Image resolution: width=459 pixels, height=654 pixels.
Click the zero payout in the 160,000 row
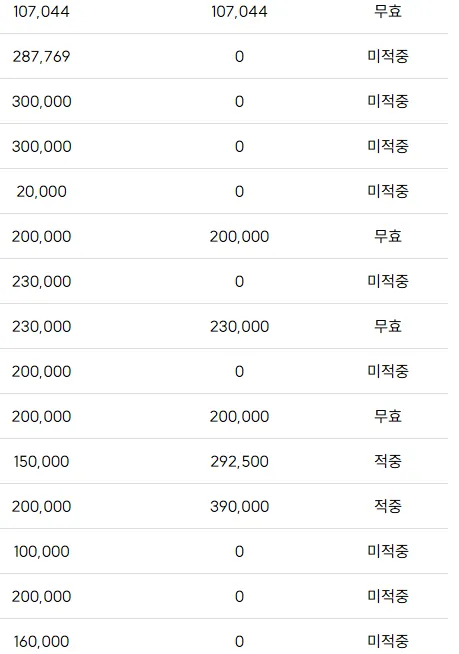(239, 641)
